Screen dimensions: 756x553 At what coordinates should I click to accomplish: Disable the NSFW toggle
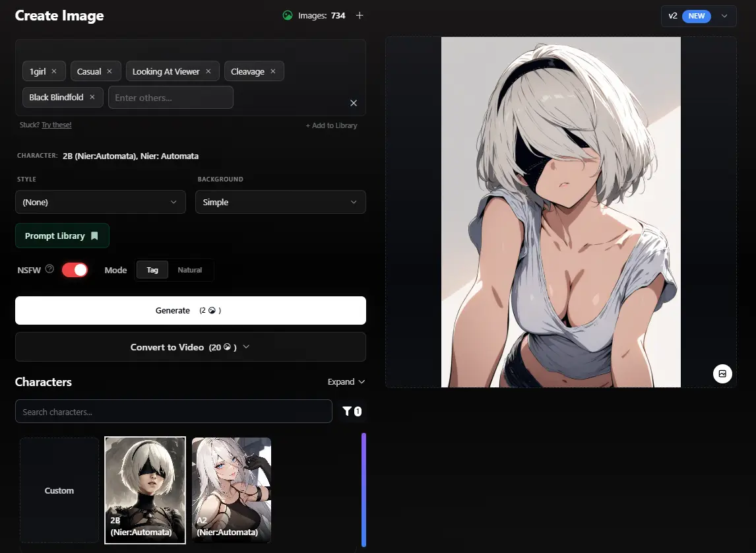(75, 269)
